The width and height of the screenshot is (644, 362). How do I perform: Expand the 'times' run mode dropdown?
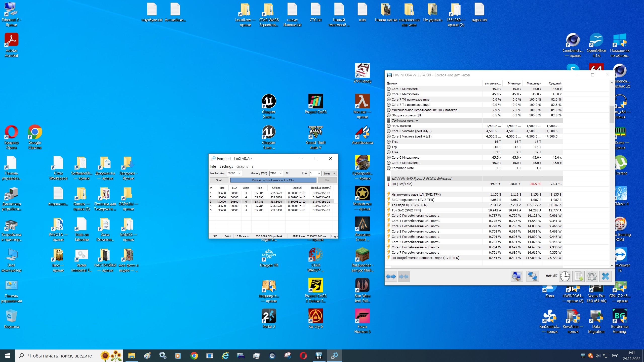point(334,173)
